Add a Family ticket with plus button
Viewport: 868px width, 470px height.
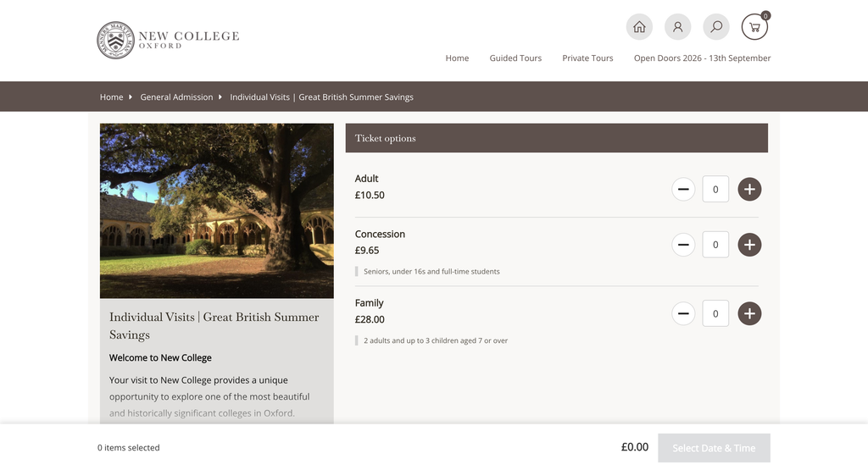tap(749, 313)
